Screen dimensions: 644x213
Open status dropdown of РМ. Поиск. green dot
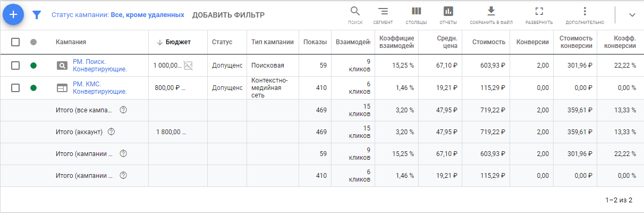pos(33,65)
